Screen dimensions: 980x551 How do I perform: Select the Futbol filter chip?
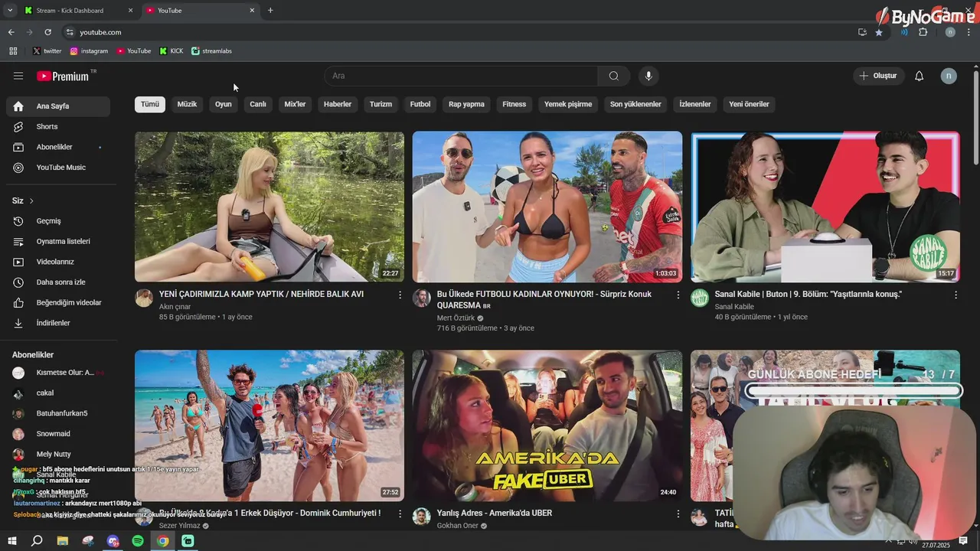point(420,104)
